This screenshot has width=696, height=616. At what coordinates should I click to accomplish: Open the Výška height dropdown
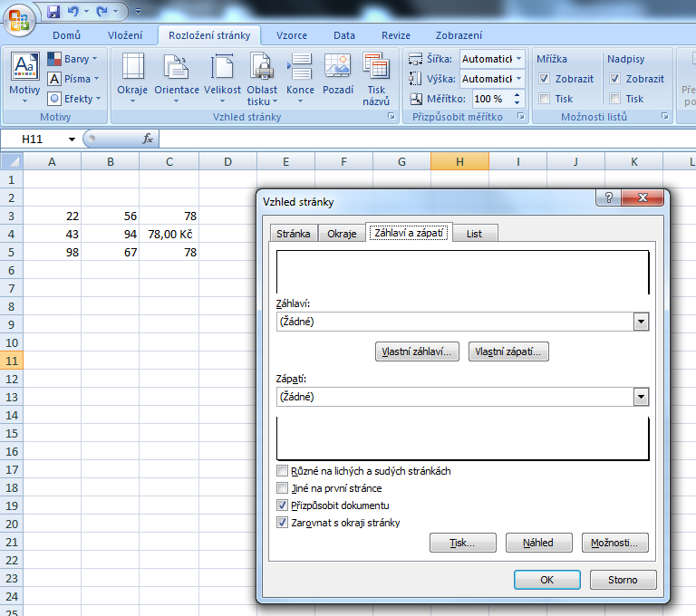(519, 79)
